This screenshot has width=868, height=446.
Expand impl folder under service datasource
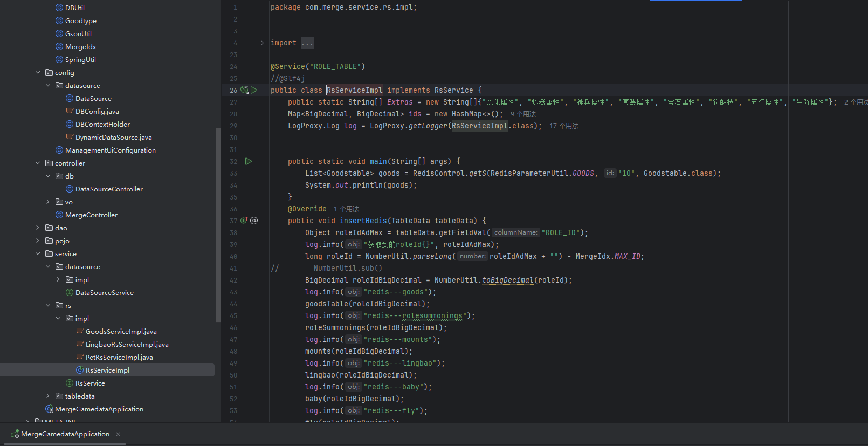58,279
